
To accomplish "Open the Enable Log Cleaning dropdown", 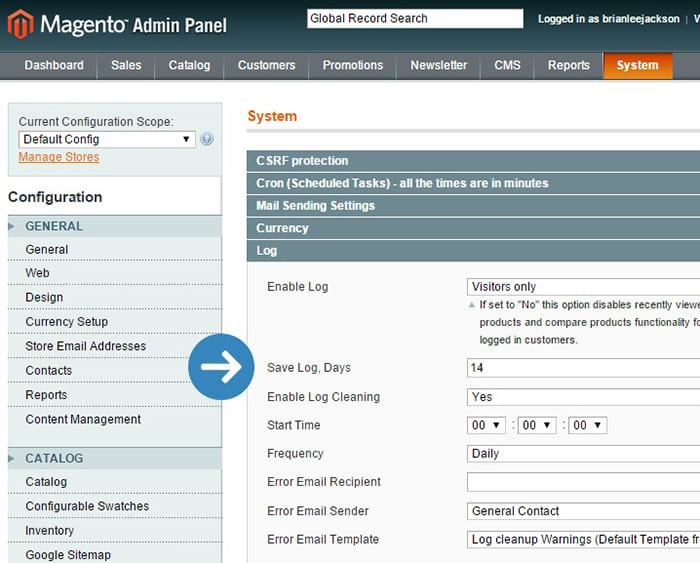I will (583, 397).
